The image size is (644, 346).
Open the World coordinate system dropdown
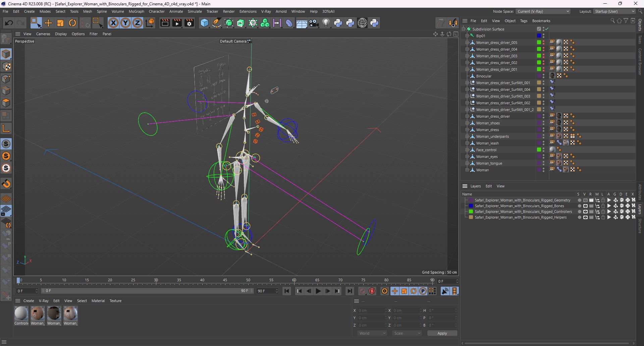[x=372, y=333]
